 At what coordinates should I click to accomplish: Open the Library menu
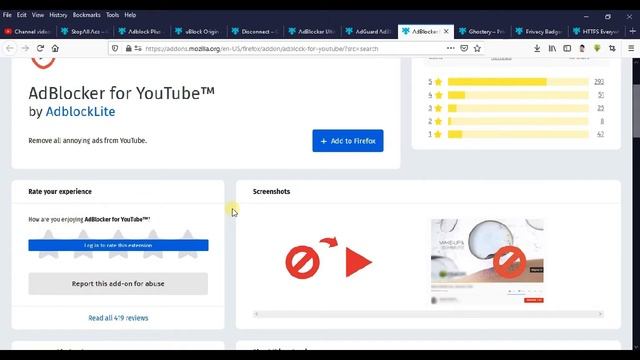552,49
